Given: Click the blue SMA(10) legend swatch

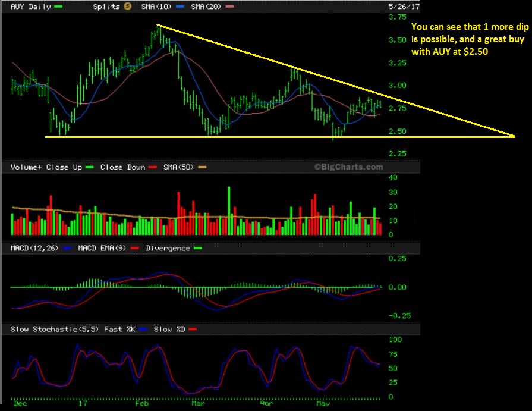Looking at the screenshot, I should click(x=180, y=7).
